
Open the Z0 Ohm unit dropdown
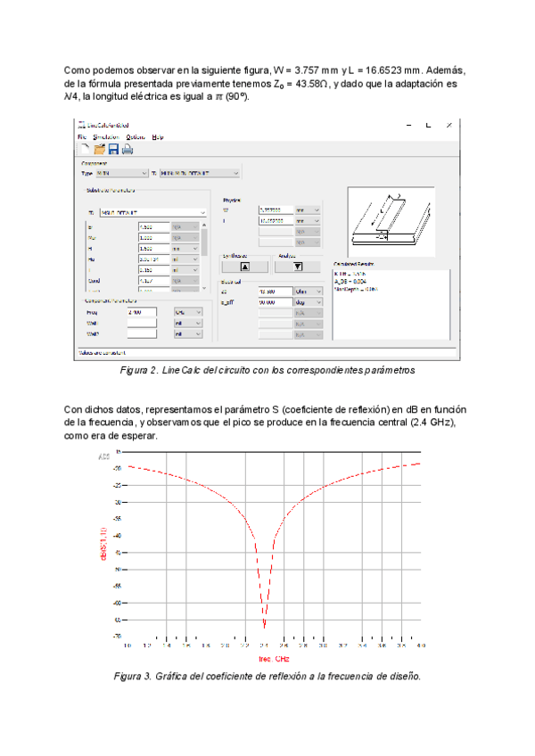point(309,292)
